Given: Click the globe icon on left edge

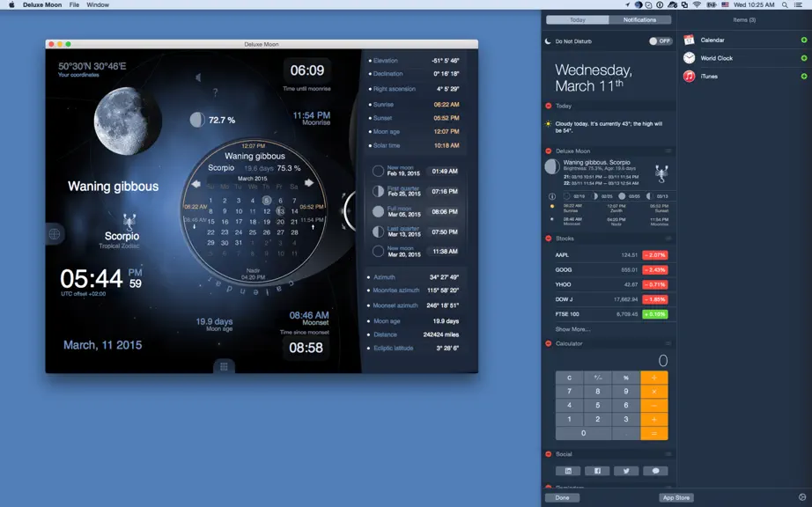Looking at the screenshot, I should (55, 234).
